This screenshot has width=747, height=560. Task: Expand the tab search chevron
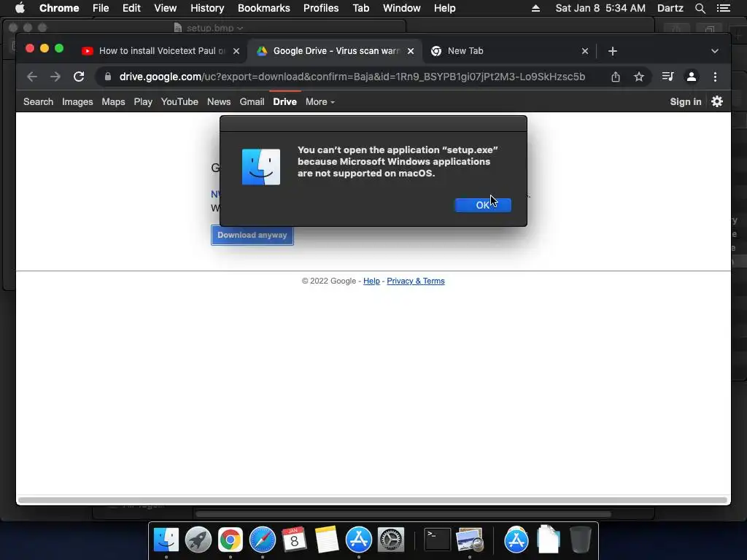(x=715, y=51)
